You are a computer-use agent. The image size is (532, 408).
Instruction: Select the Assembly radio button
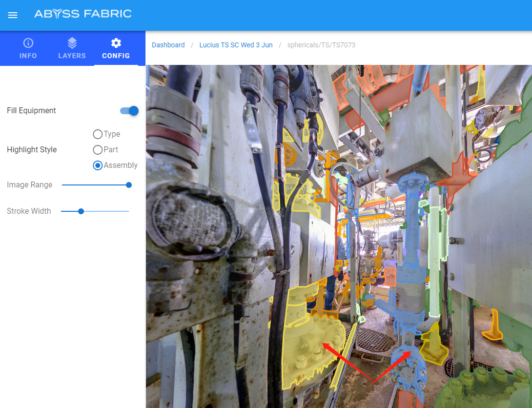[x=98, y=165]
